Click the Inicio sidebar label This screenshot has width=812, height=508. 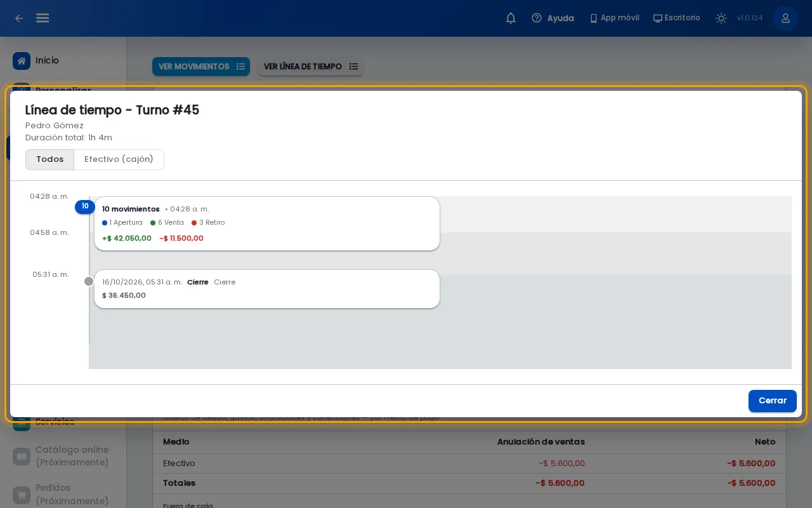click(x=47, y=61)
